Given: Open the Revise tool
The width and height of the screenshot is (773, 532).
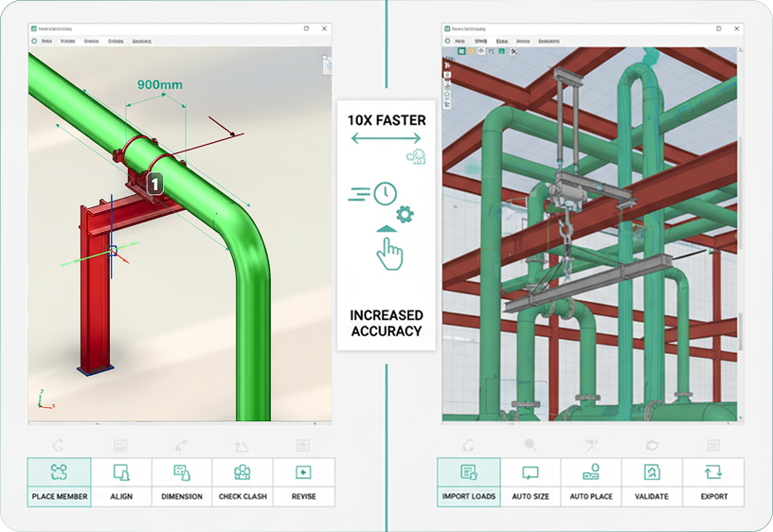Looking at the screenshot, I should (303, 482).
